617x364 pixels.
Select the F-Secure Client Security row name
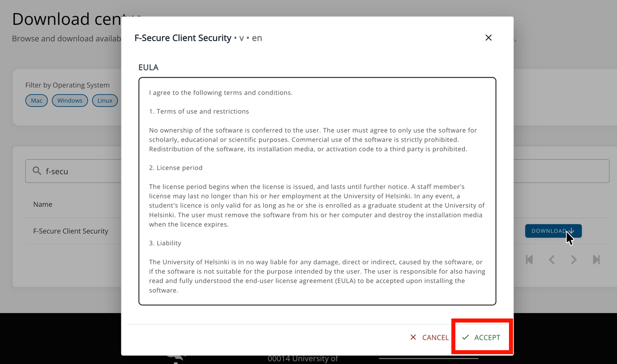click(71, 231)
